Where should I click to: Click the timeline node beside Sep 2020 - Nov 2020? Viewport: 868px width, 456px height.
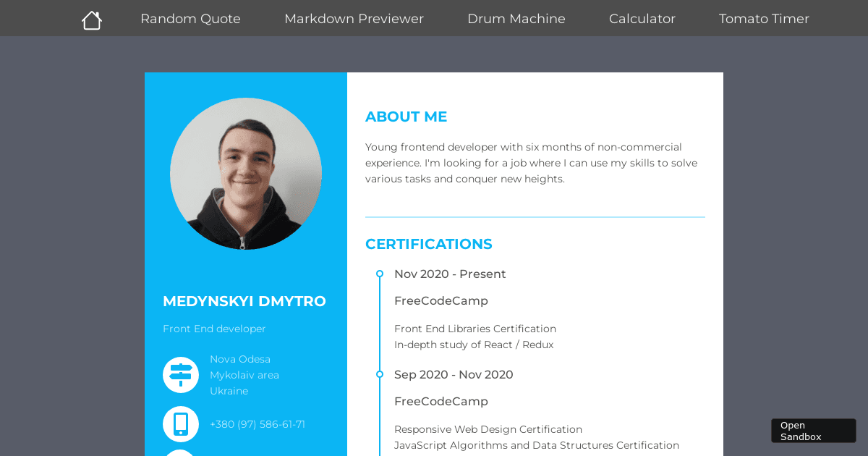tap(380, 374)
